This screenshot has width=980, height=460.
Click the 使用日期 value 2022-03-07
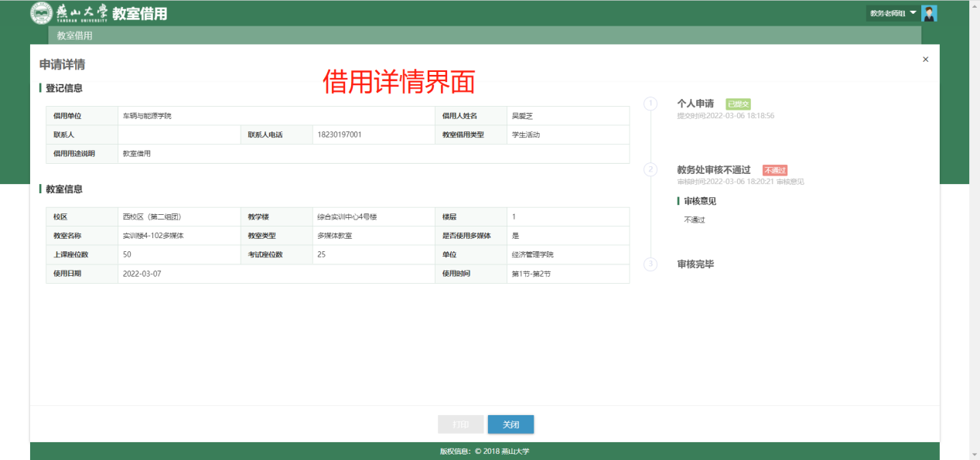pos(142,274)
